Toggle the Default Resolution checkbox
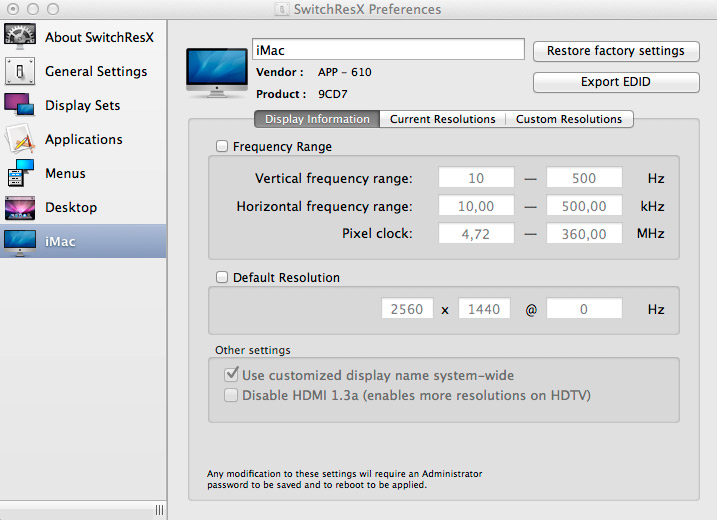 pos(222,278)
